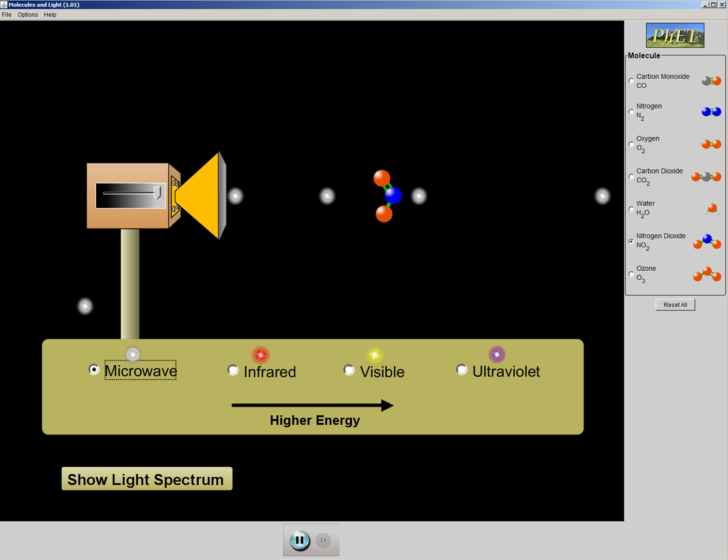Screen dimensions: 728x560
Task: Open the Options menu
Action: click(28, 15)
